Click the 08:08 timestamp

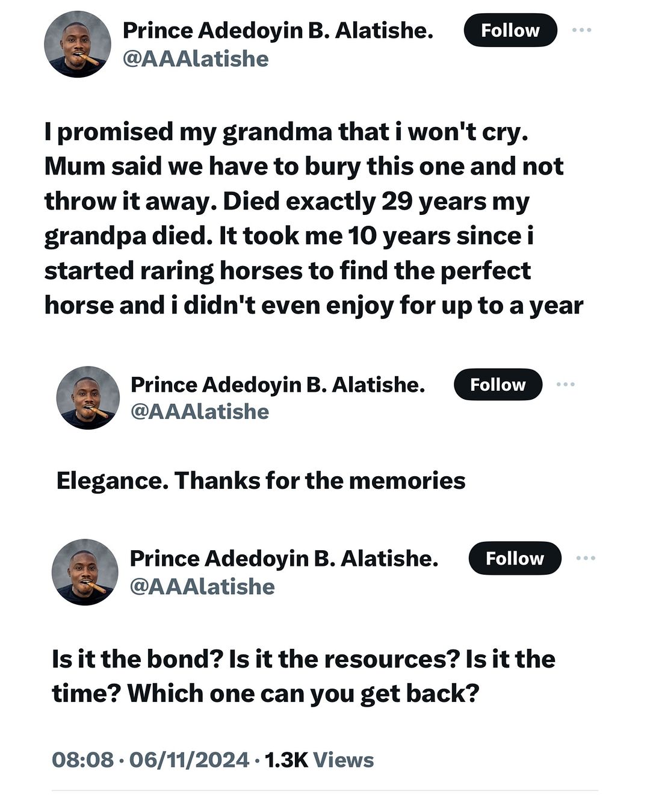pyautogui.click(x=82, y=760)
